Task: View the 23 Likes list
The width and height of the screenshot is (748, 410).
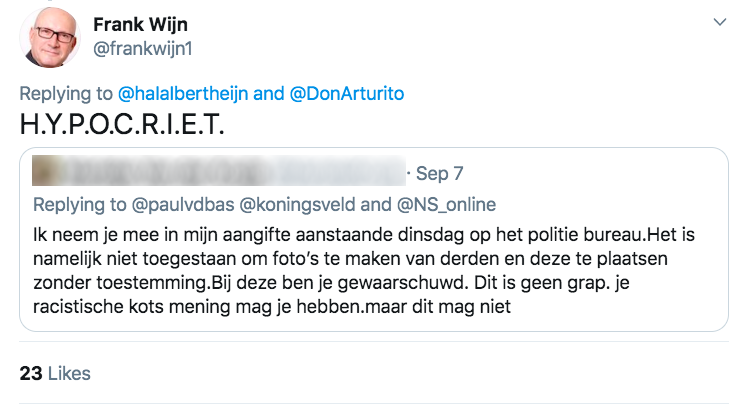Action: 55,373
